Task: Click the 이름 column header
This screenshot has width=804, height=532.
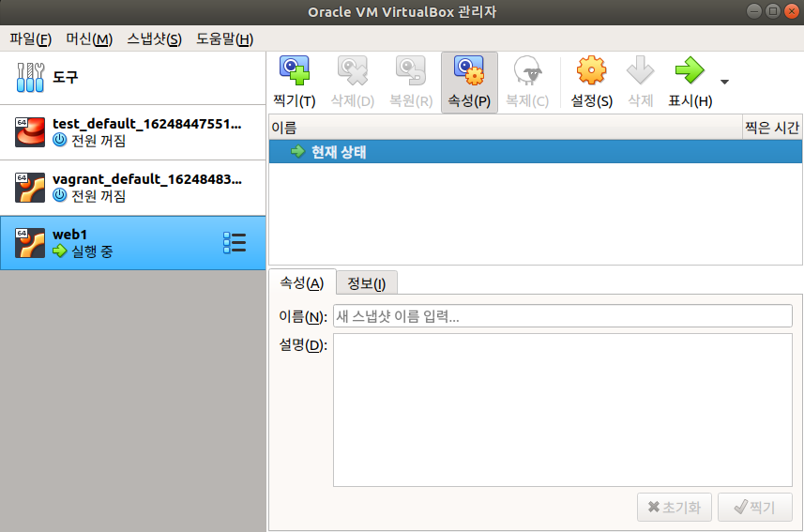Action: point(506,128)
